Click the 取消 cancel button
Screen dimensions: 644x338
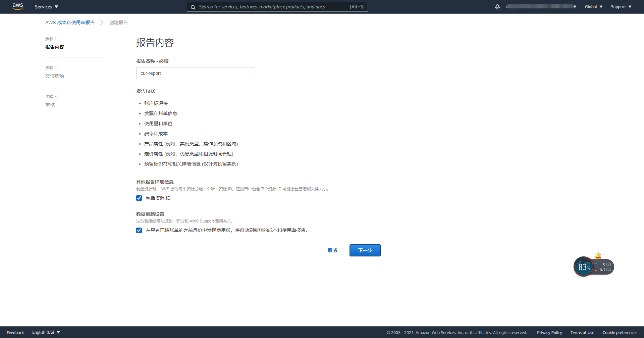(332, 250)
